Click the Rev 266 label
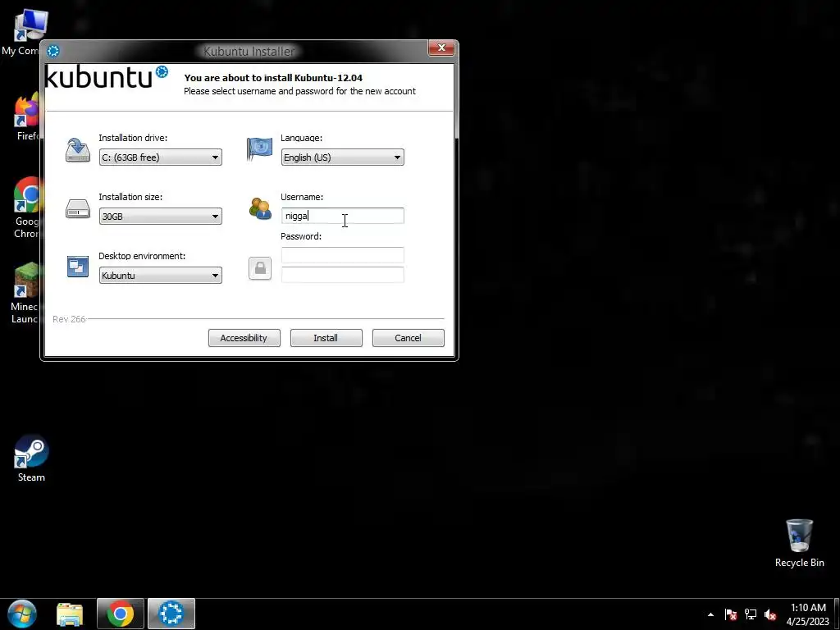The width and height of the screenshot is (840, 630). tap(69, 319)
